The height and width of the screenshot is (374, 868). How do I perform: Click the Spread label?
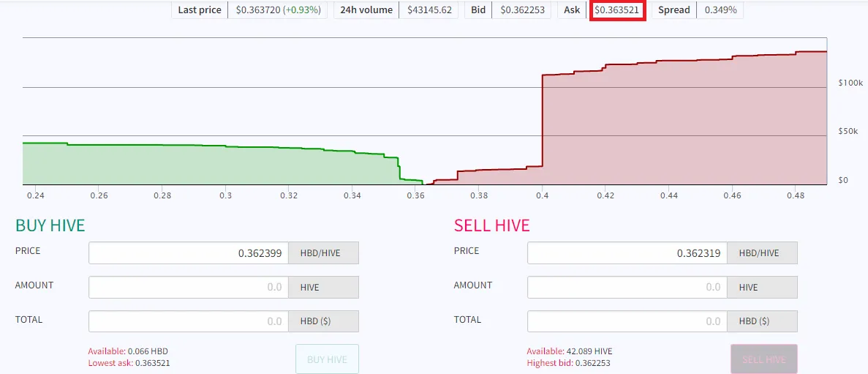click(x=673, y=10)
